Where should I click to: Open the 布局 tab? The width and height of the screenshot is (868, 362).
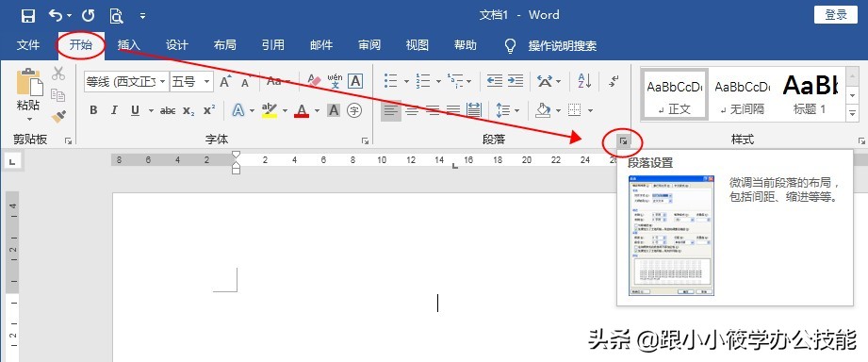click(x=224, y=45)
